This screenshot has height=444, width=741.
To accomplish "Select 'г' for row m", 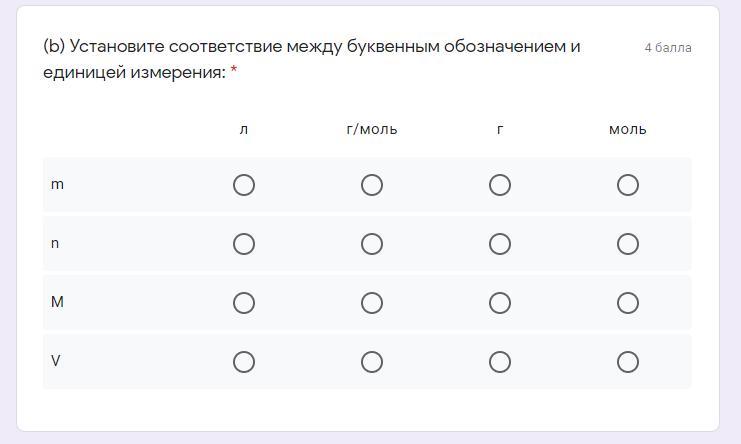I will [x=500, y=185].
